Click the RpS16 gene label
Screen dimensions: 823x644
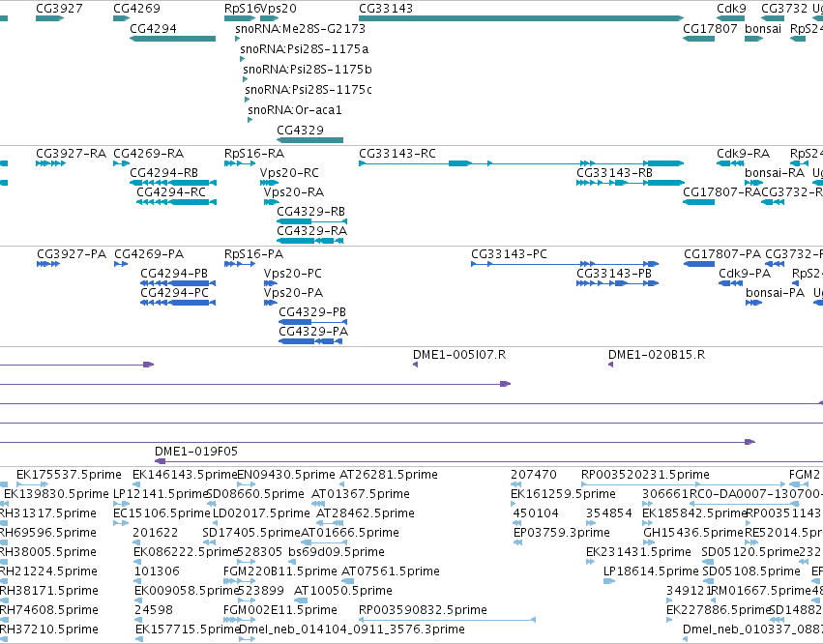pos(242,9)
